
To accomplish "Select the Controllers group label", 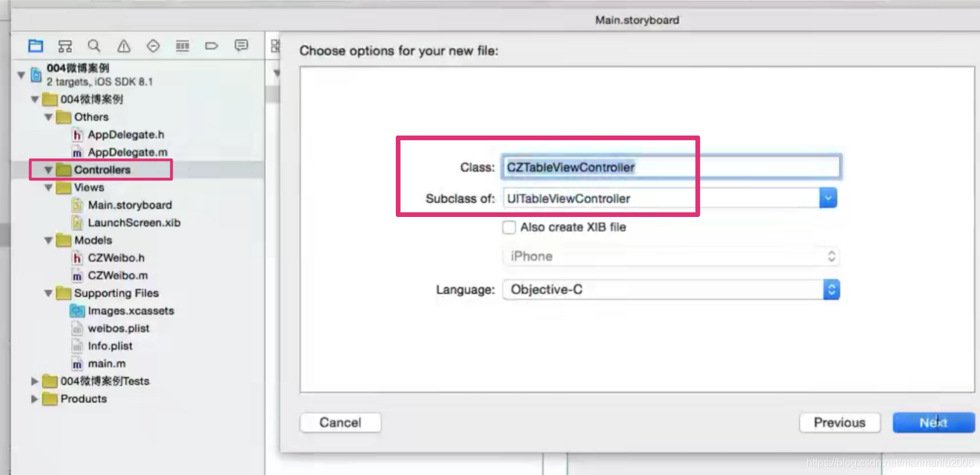I will click(x=102, y=170).
